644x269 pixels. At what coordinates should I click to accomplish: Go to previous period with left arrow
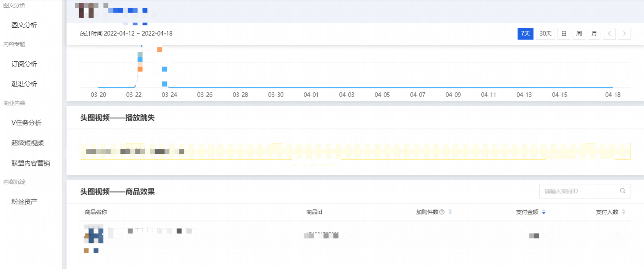click(x=609, y=33)
